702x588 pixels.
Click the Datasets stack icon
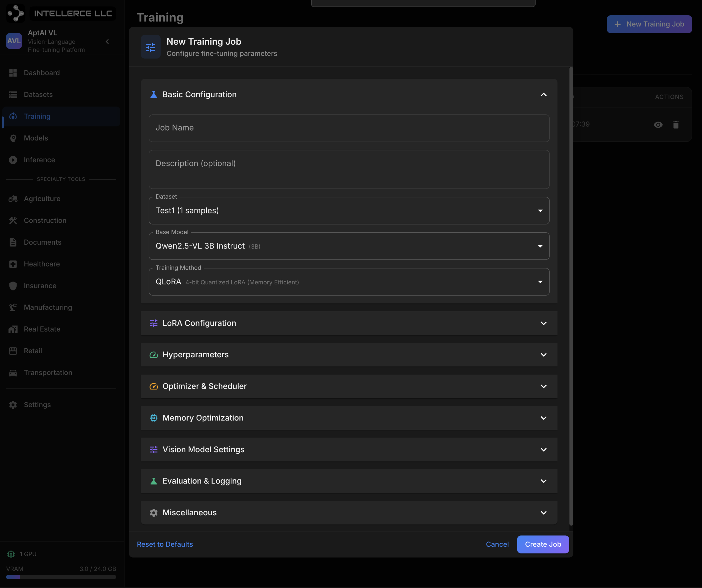[13, 95]
